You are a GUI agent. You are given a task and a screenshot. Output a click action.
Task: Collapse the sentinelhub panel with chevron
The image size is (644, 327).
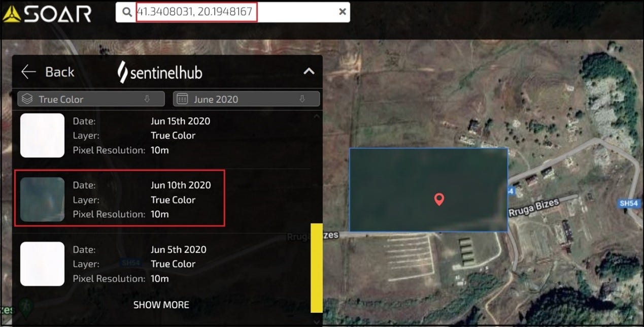pos(309,72)
